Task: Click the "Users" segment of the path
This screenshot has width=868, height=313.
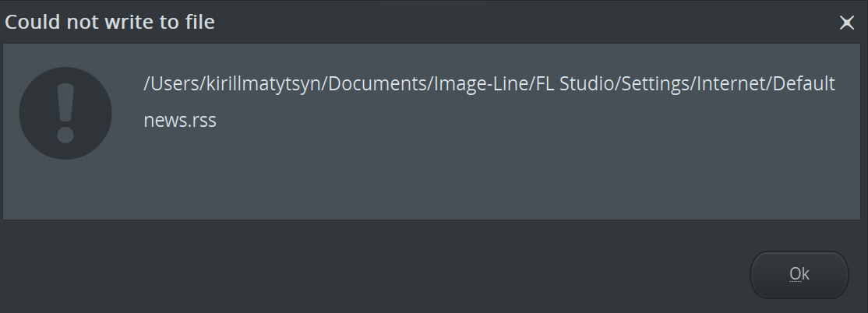Action: pyautogui.click(x=175, y=83)
